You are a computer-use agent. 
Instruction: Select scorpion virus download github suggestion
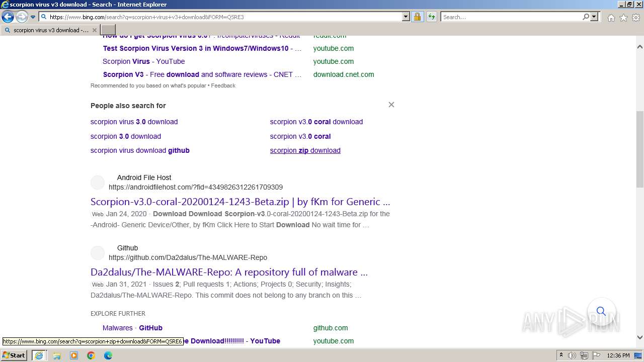coord(140,150)
